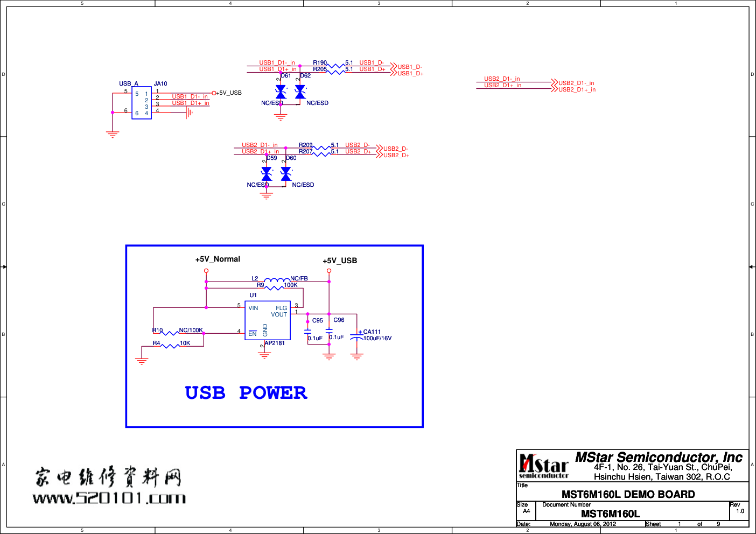The width and height of the screenshot is (756, 534).
Task: Select the R207 series resistor
Action: click(x=322, y=154)
